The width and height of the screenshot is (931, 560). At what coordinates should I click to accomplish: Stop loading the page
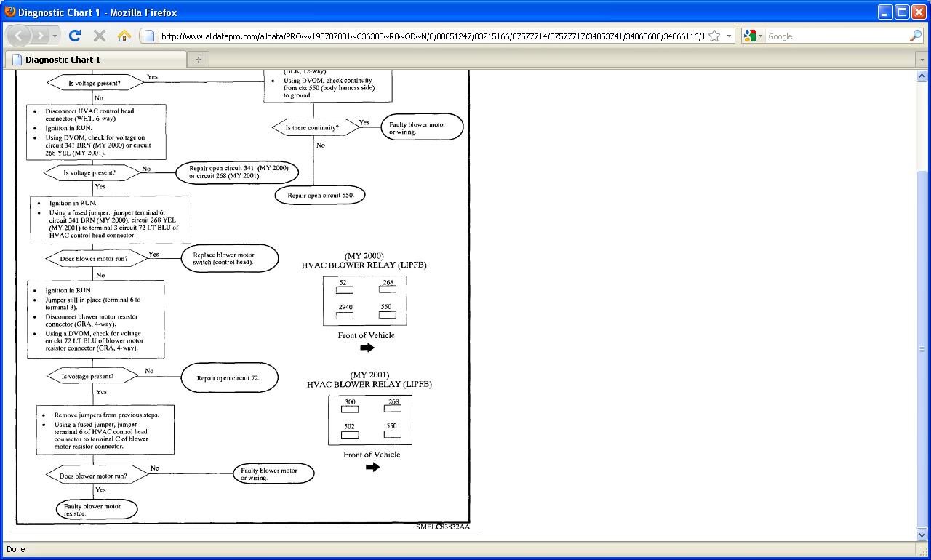100,36
